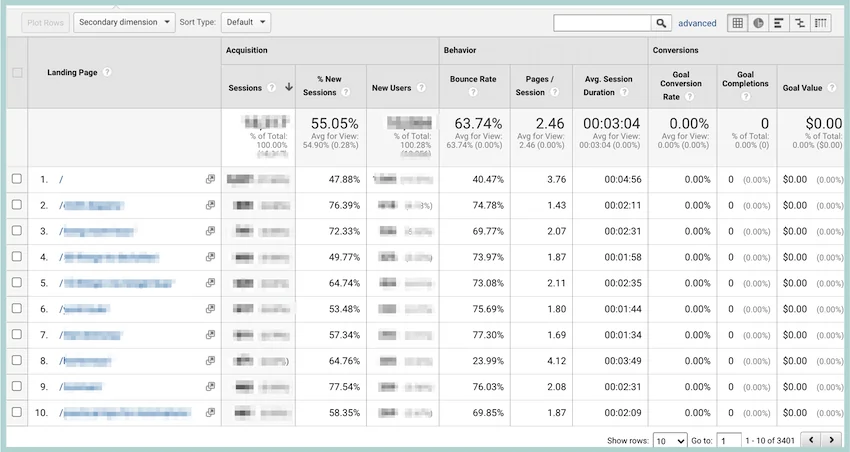The image size is (850, 452).
Task: Check the box for row 10
Action: click(17, 412)
